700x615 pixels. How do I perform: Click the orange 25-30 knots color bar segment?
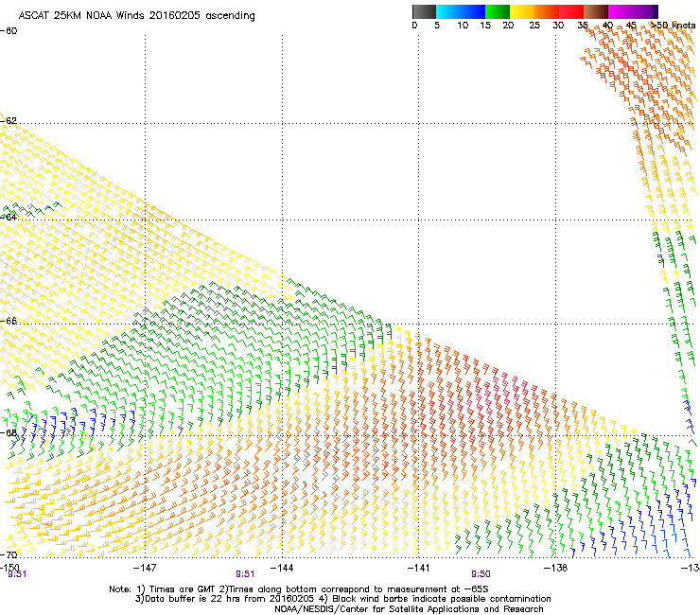(x=547, y=11)
